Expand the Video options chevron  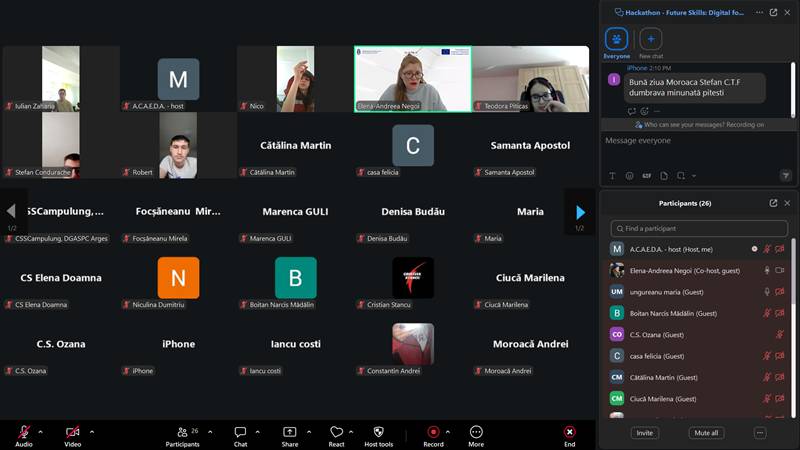pos(92,432)
